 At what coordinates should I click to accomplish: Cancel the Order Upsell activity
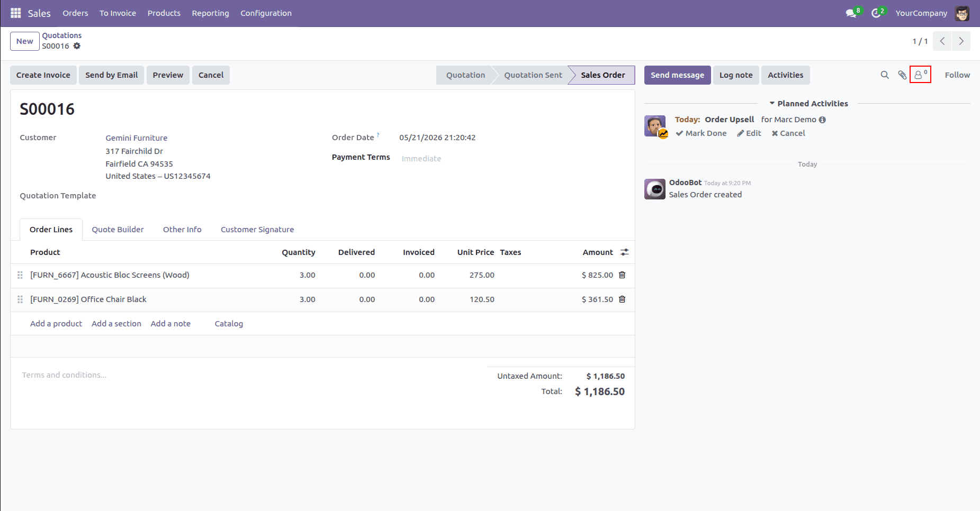point(788,133)
